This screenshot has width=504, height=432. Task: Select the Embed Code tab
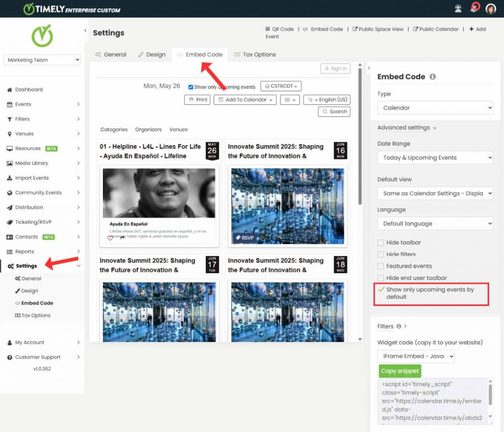pyautogui.click(x=200, y=55)
